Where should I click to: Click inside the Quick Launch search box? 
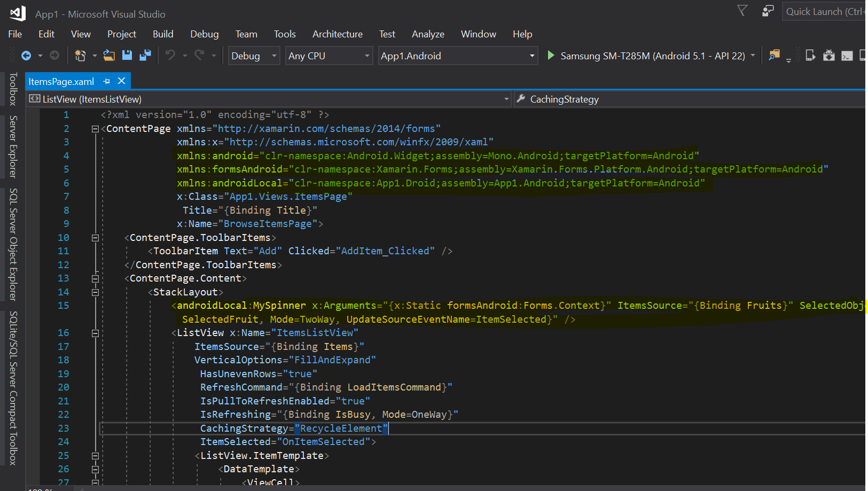[x=825, y=10]
